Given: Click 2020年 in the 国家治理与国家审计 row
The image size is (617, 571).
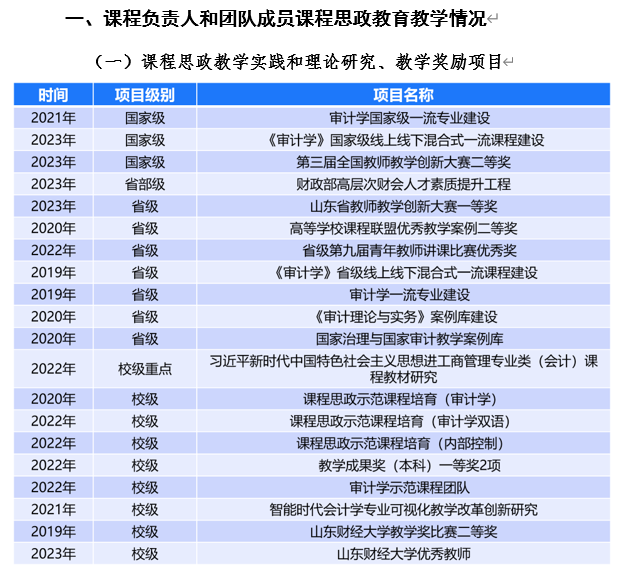Looking at the screenshot, I should tap(53, 338).
